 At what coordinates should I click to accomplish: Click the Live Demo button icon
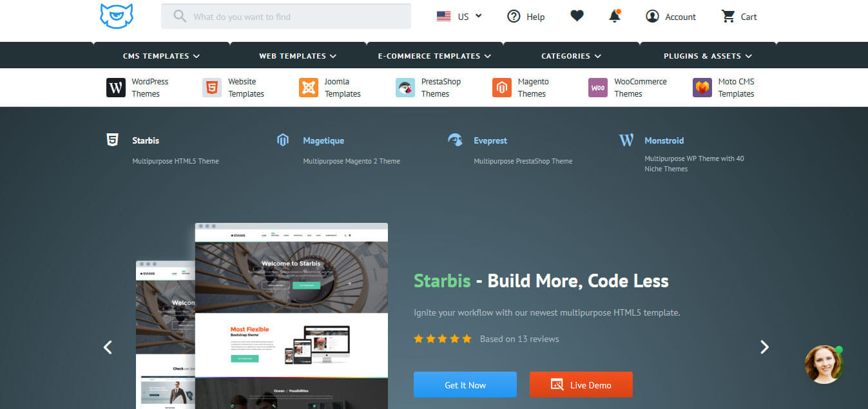tap(557, 385)
